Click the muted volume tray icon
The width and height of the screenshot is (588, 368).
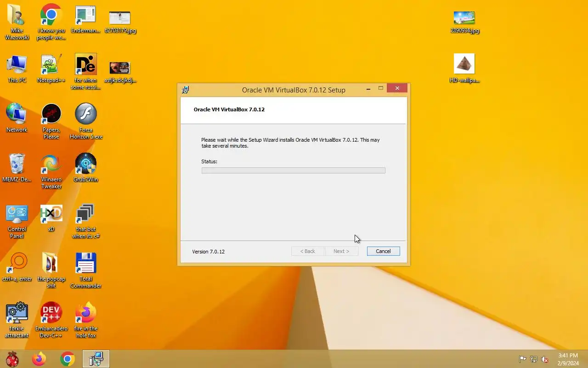click(545, 359)
